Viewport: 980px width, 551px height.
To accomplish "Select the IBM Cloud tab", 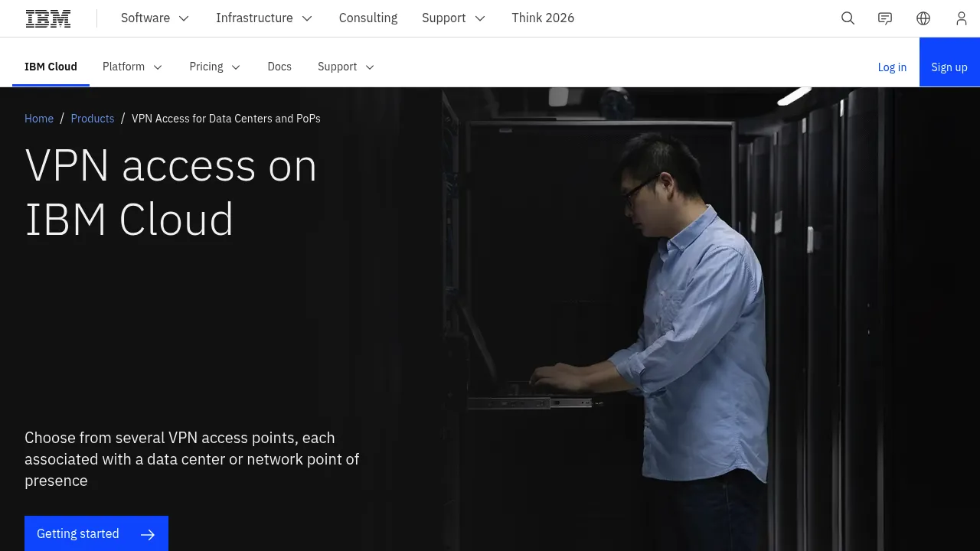I will (x=51, y=67).
